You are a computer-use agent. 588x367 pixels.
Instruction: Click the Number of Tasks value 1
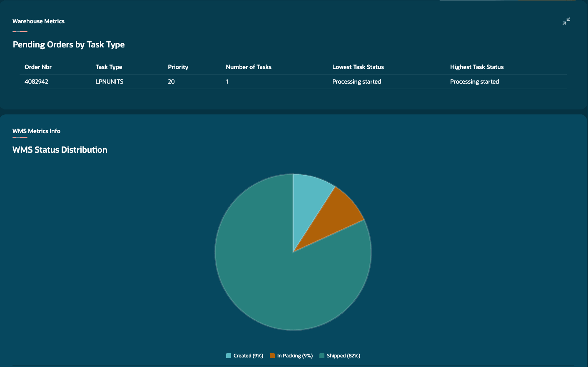coord(227,82)
